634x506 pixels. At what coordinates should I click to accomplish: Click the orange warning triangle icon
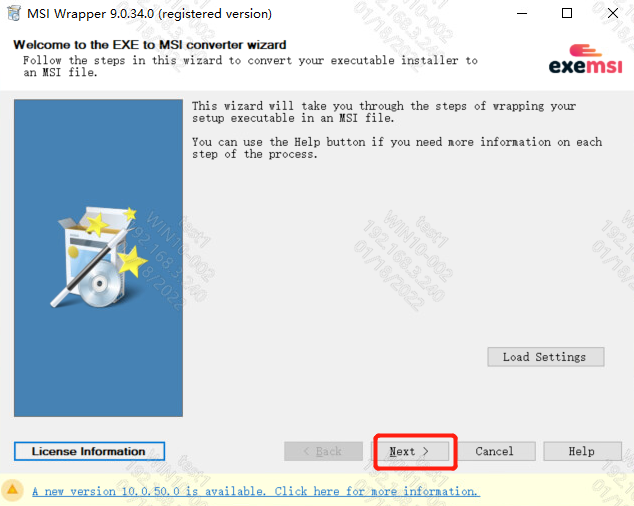tap(13, 489)
